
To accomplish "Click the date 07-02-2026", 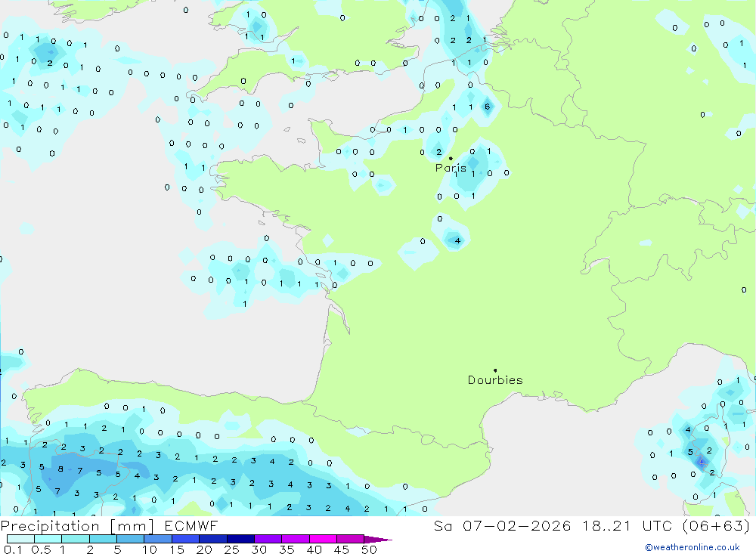I will coord(517,525).
